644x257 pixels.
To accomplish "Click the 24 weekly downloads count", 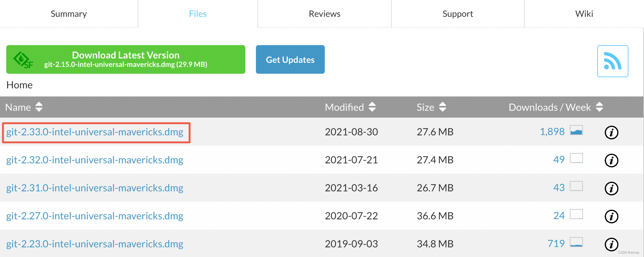I will tap(559, 216).
